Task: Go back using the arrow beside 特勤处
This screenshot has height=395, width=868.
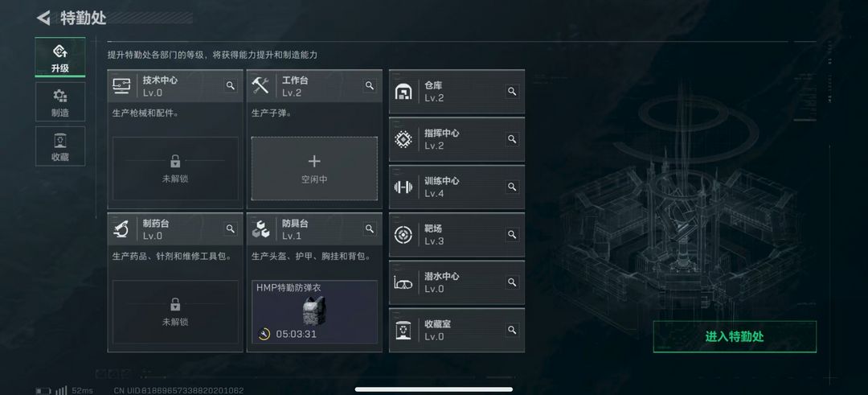Action: click(43, 18)
